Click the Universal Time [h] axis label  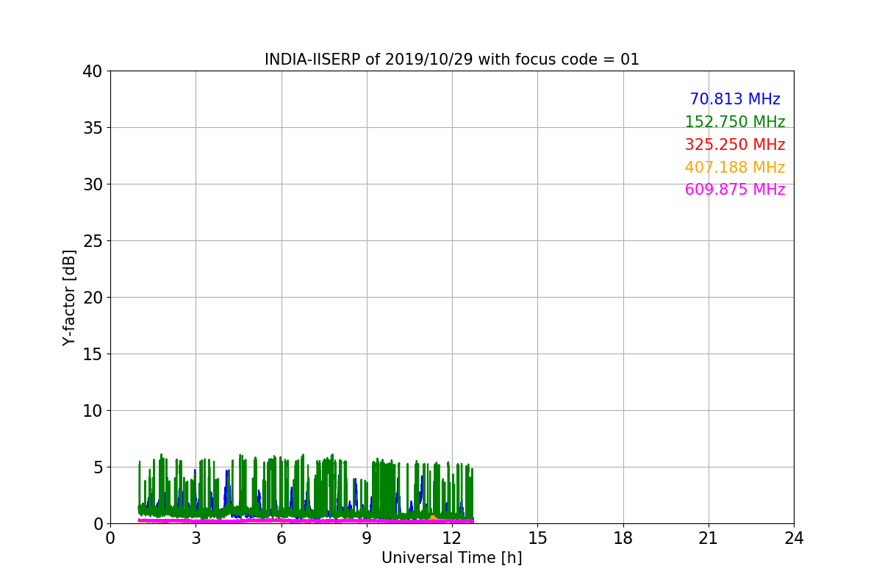pos(451,558)
